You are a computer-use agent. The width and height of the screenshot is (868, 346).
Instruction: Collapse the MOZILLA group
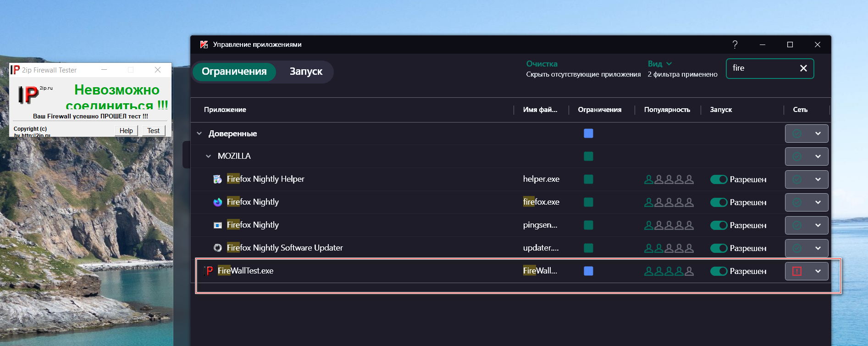coord(208,156)
